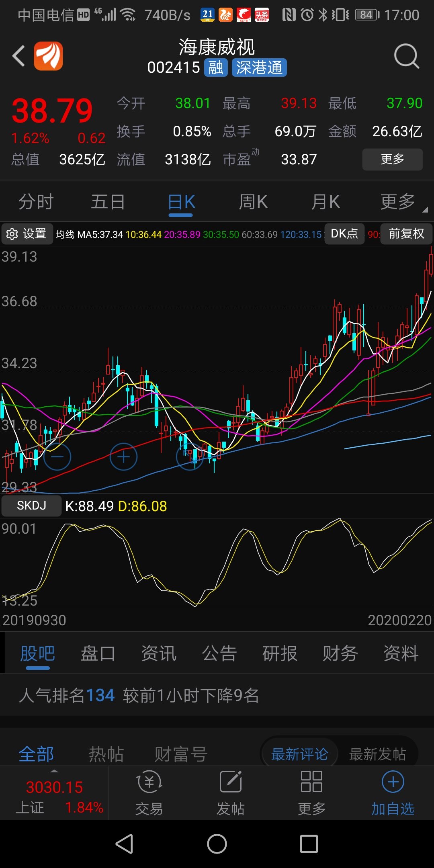Image resolution: width=434 pixels, height=868 pixels.
Task: Open the 更多 grid icon
Action: [312, 793]
